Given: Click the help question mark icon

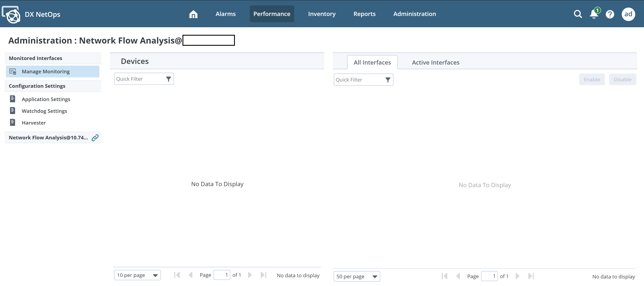Looking at the screenshot, I should (x=610, y=14).
